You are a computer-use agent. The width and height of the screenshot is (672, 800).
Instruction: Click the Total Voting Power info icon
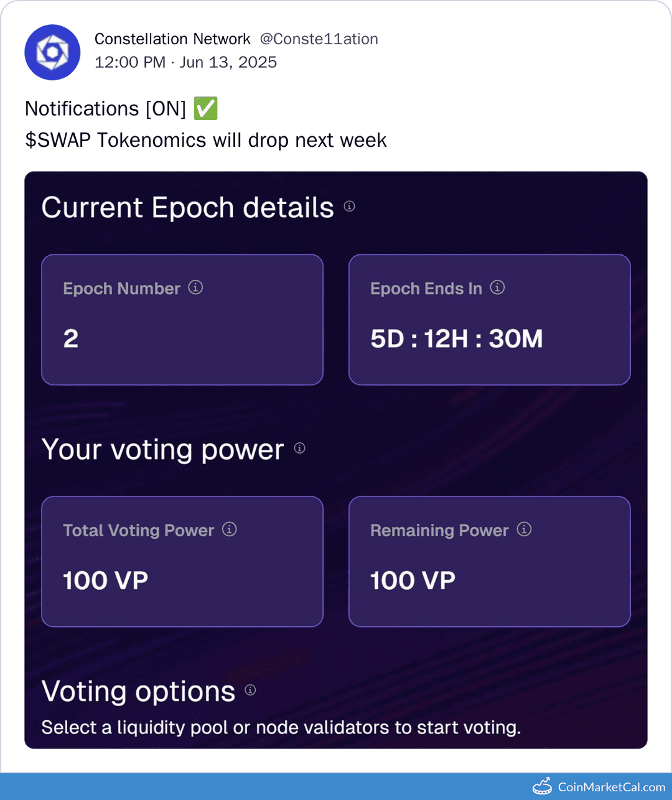[229, 530]
